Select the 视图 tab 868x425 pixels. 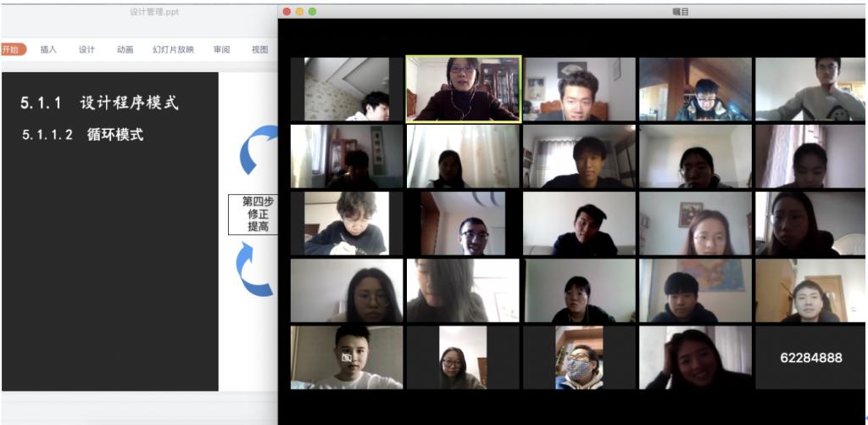259,49
